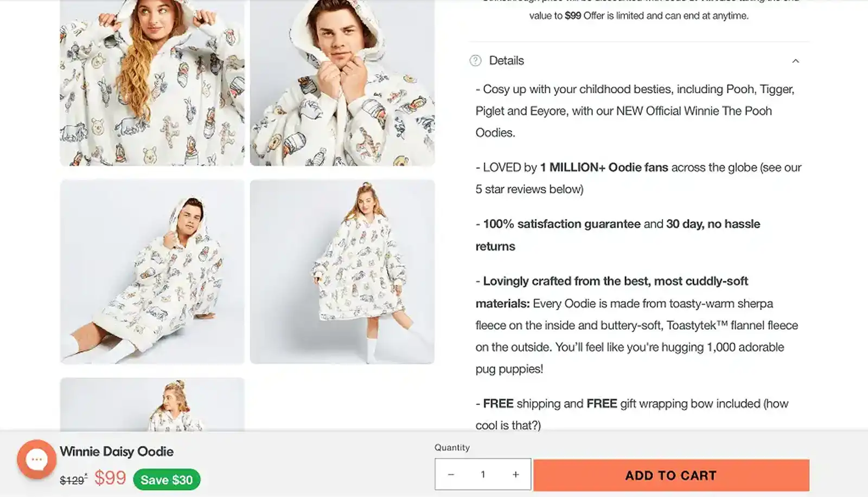
Task: Click the discounted $99 price
Action: 110,478
